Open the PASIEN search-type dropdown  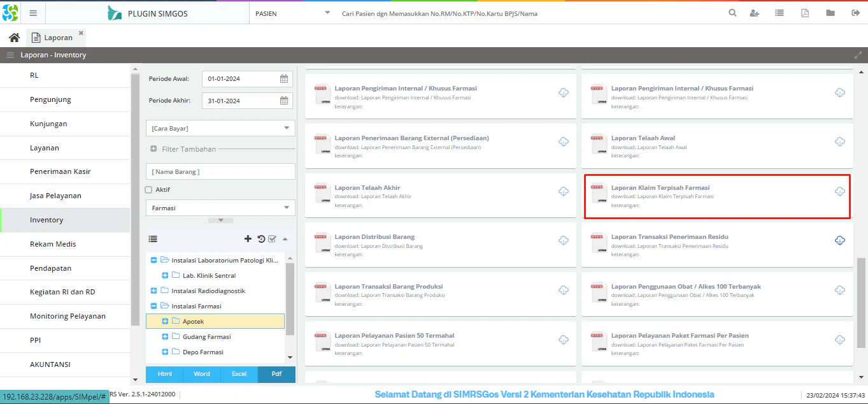pyautogui.click(x=327, y=13)
